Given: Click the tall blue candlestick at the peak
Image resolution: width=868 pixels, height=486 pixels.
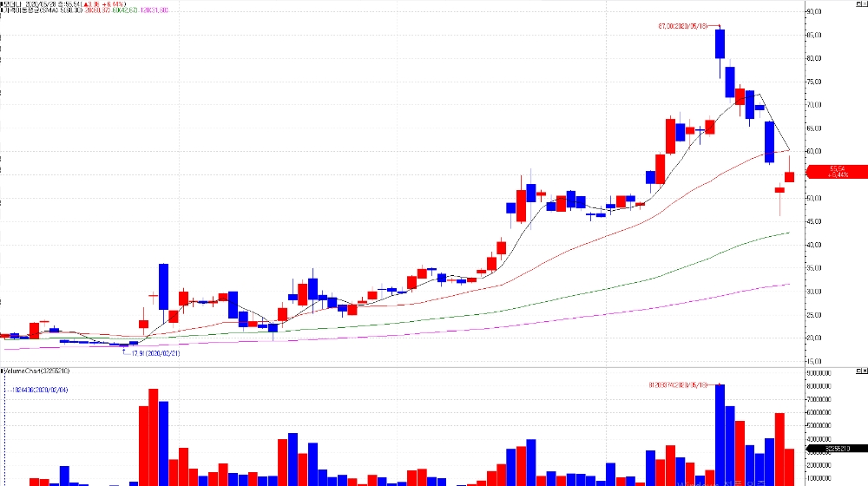Looking at the screenshot, I should point(720,43).
